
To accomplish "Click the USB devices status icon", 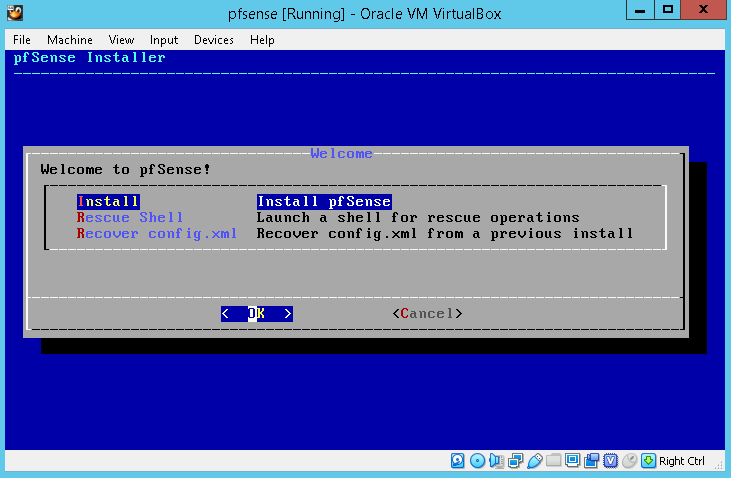I will (534, 461).
